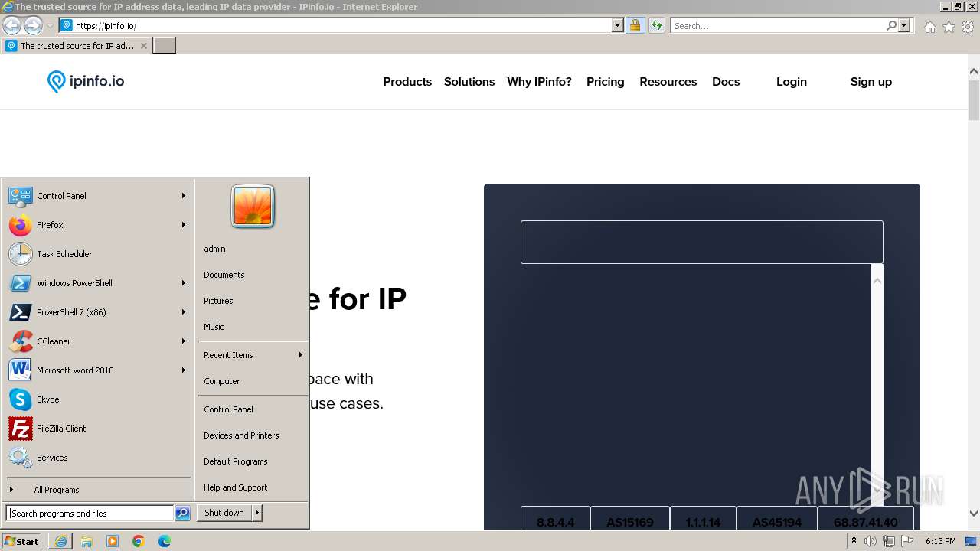Open address bar URL dropdown arrow

(x=618, y=25)
